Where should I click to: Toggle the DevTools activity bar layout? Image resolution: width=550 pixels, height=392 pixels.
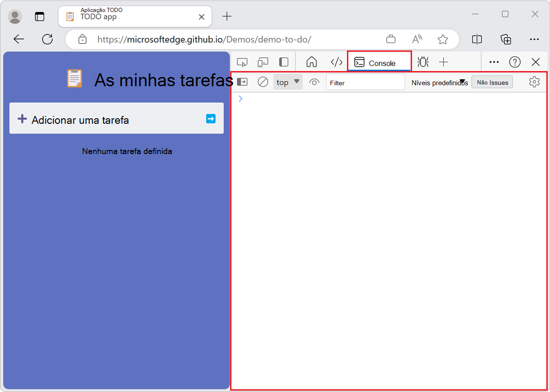(284, 62)
